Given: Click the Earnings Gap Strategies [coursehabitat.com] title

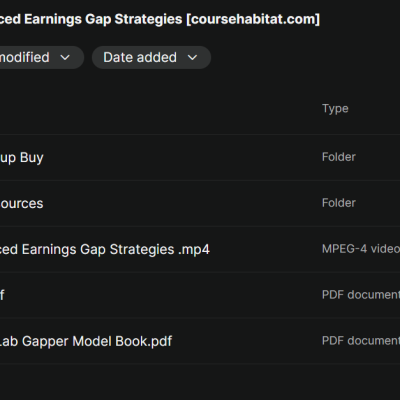Looking at the screenshot, I should click(x=160, y=19).
